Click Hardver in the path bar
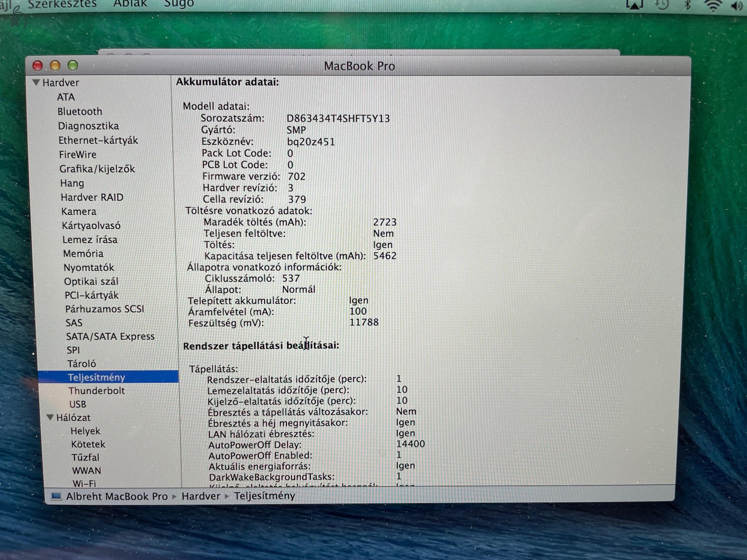The height and width of the screenshot is (560, 747). pyautogui.click(x=201, y=496)
